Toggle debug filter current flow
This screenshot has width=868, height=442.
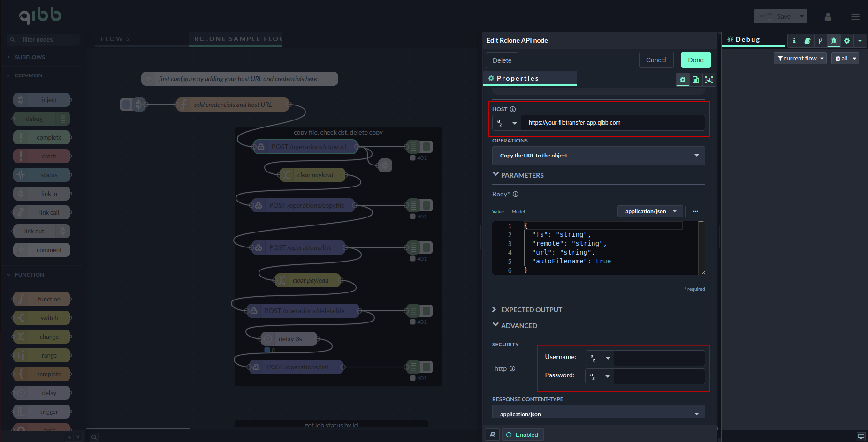tap(799, 59)
